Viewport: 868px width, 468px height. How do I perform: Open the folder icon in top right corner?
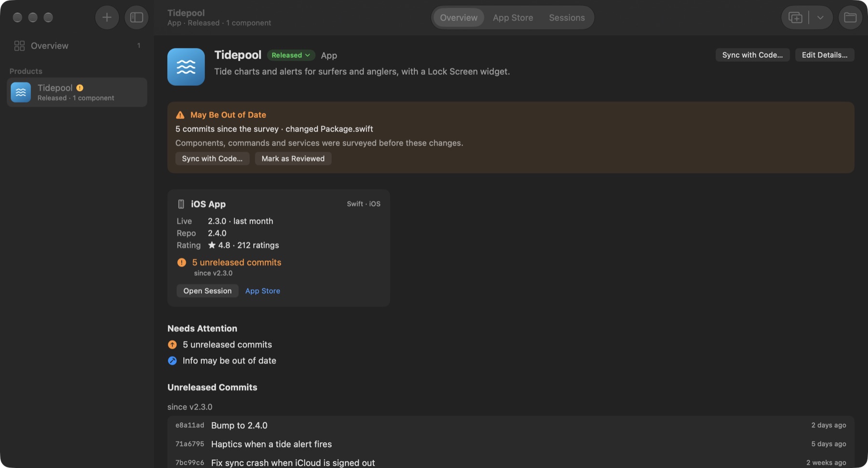point(850,17)
